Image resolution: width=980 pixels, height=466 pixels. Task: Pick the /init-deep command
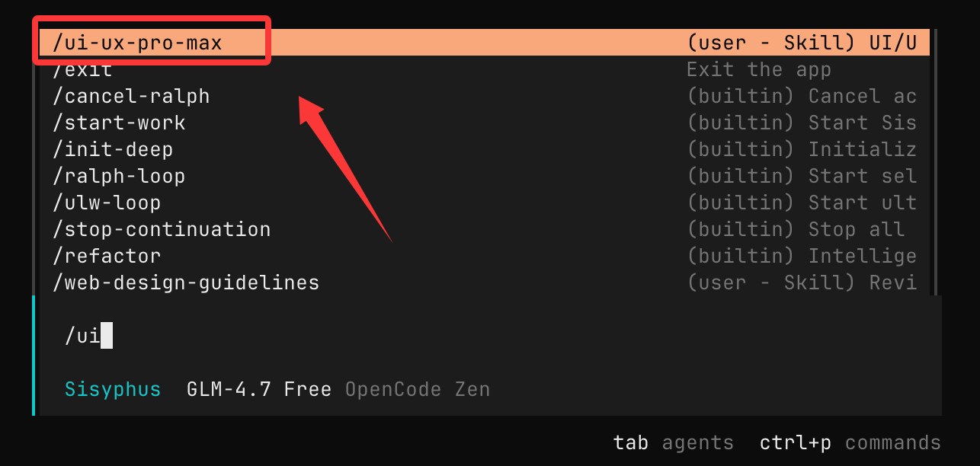click(113, 150)
